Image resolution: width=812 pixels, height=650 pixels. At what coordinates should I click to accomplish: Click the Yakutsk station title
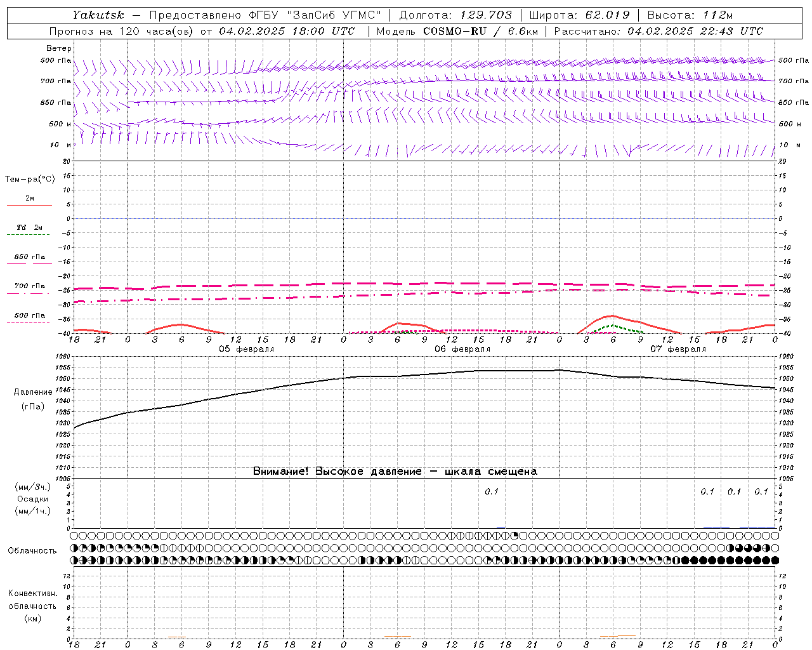(x=98, y=15)
